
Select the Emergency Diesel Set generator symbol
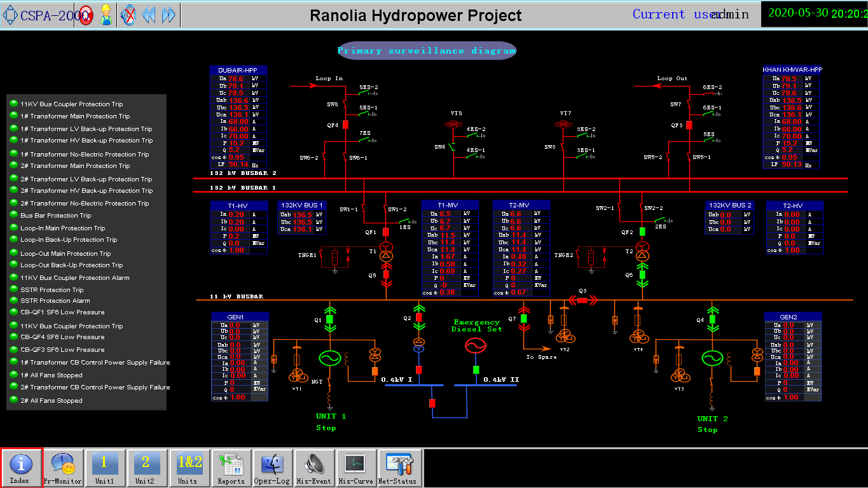point(476,345)
